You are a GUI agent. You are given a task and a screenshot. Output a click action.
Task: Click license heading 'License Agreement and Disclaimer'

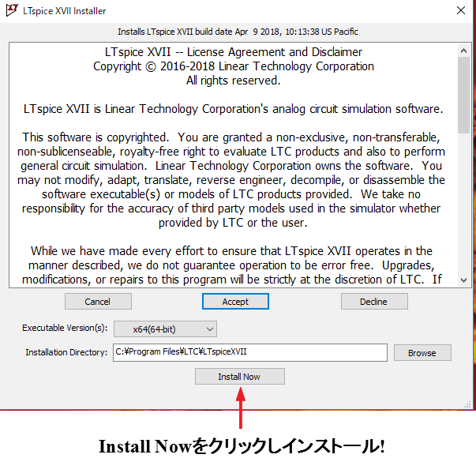pos(275,52)
